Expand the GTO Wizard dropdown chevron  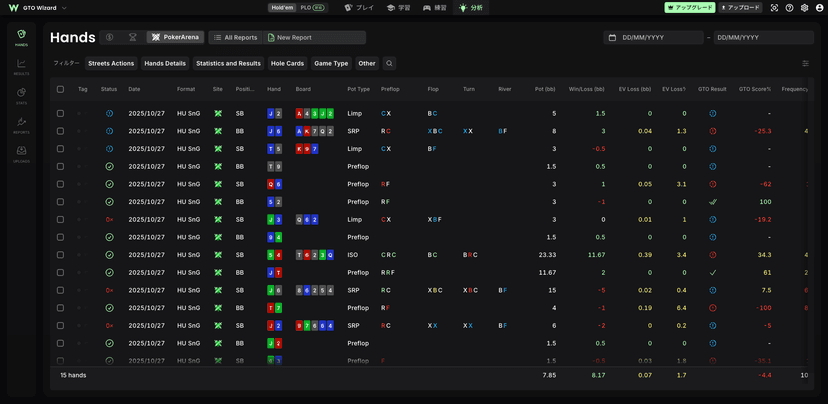pos(64,8)
